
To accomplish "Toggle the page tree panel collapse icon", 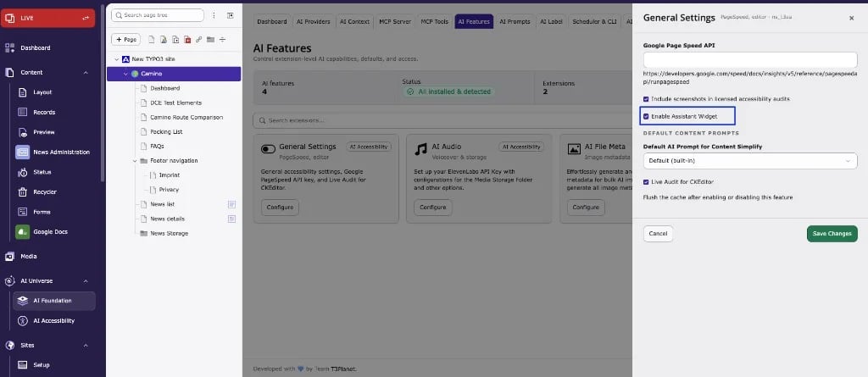I will pos(231,15).
